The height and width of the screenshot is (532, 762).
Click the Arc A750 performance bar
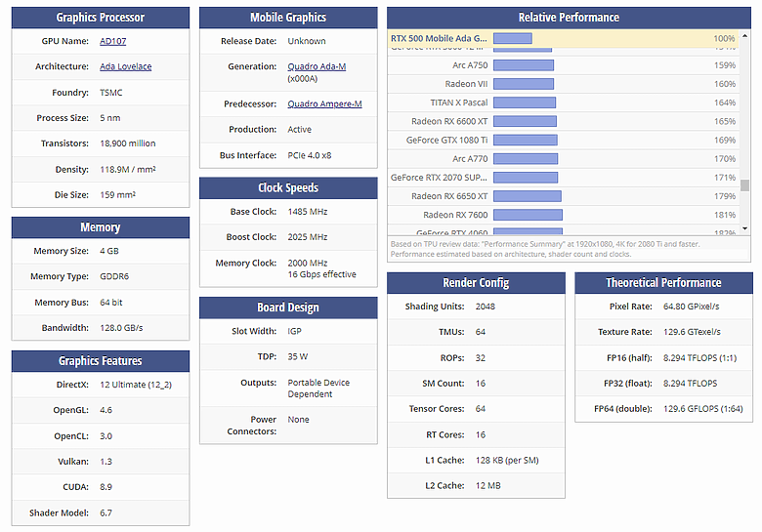pos(524,65)
